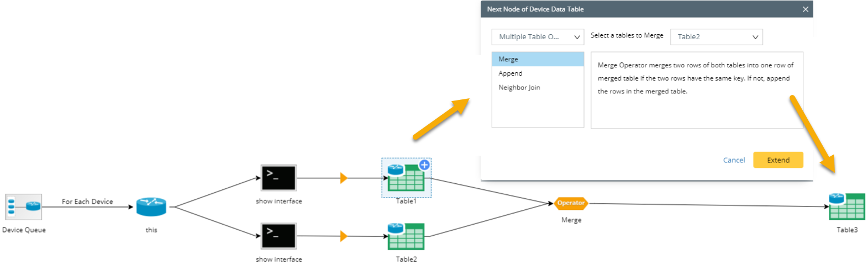868x265 pixels.
Task: Select the Table3 output table icon
Action: click(x=846, y=206)
